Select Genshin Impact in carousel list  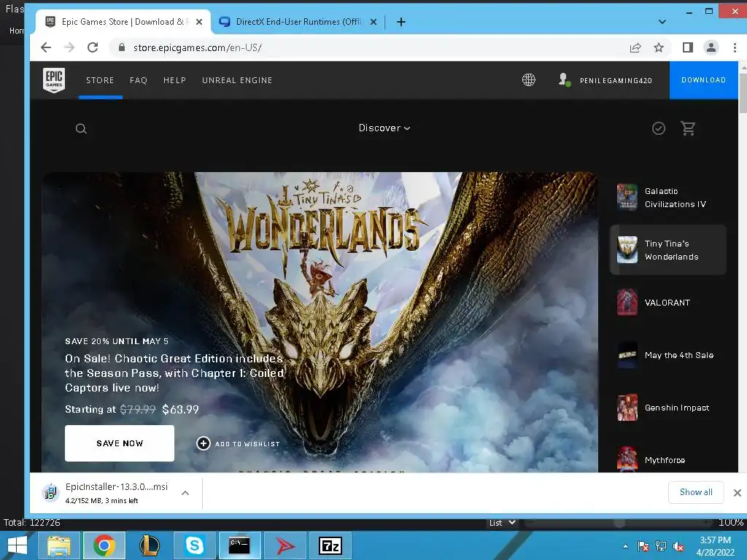668,408
